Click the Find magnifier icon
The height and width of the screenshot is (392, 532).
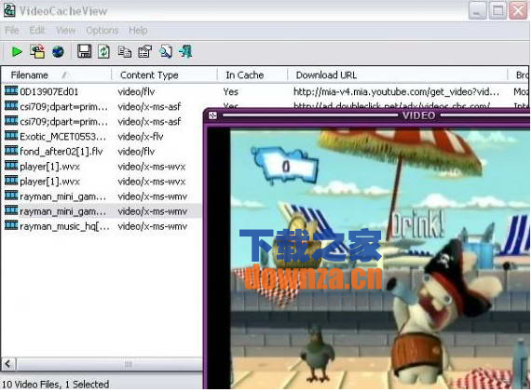[166, 51]
